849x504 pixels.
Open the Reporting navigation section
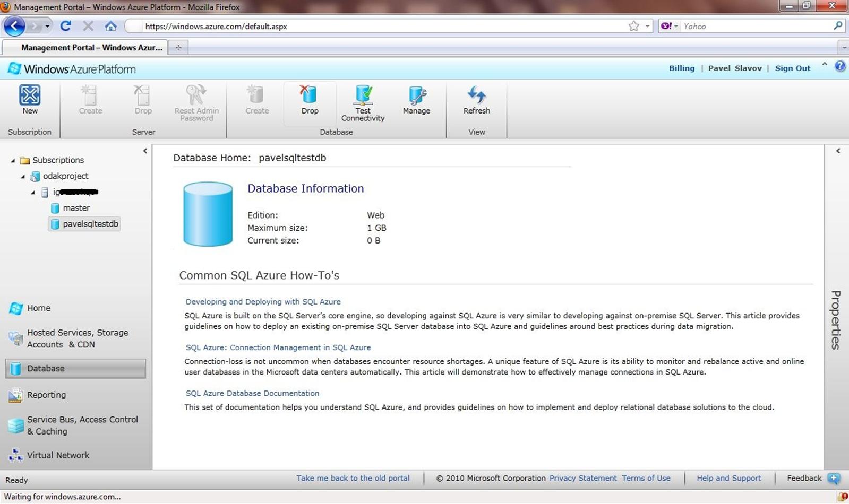point(37,395)
